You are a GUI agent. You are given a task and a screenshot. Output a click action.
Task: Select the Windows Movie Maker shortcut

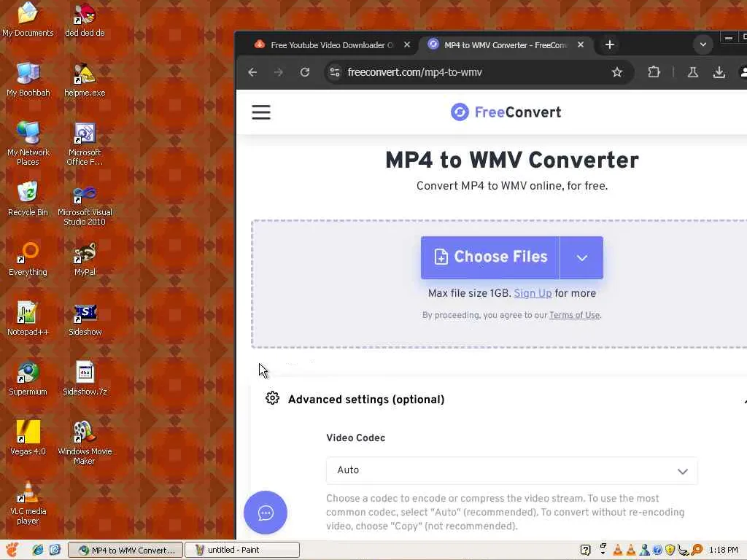85,443
